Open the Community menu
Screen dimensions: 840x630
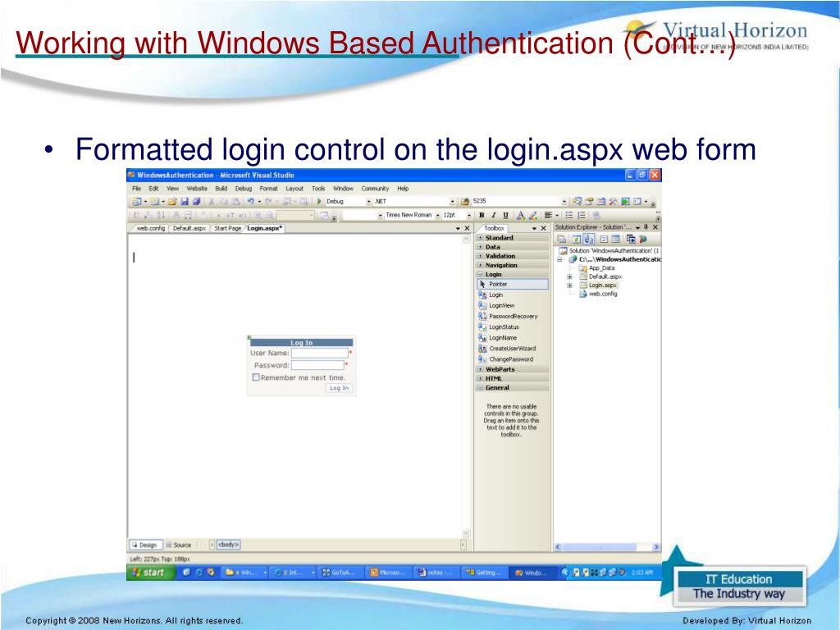click(375, 189)
